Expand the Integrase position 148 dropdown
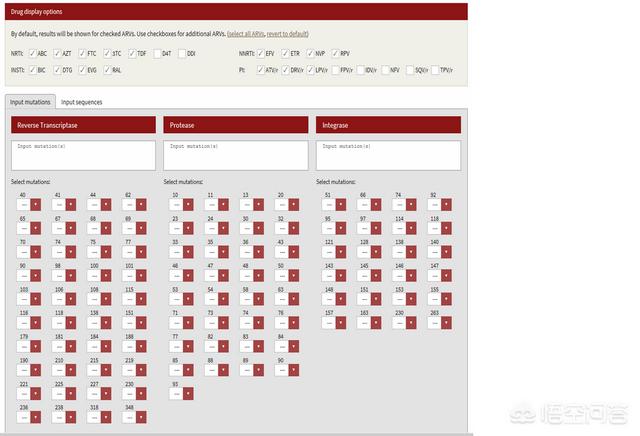This screenshot has height=436, width=640. [341, 297]
